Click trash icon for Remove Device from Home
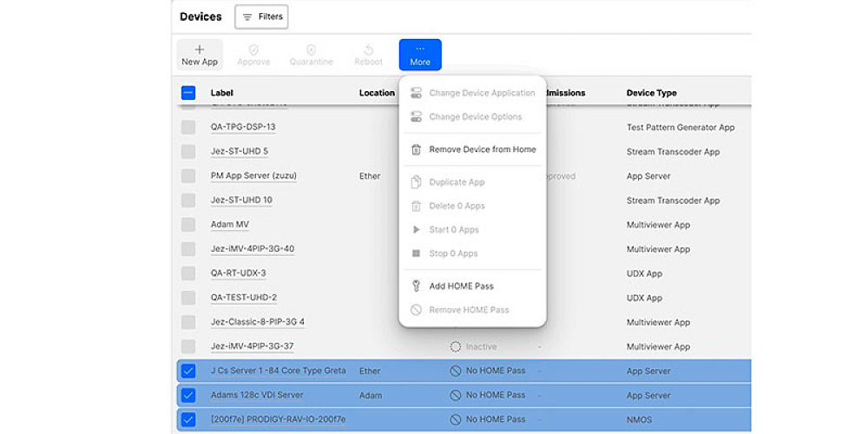Screen dimensions: 868x434 coord(416,149)
